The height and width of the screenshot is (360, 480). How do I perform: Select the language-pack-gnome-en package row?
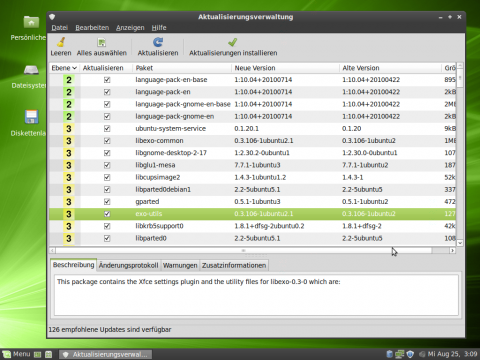pyautogui.click(x=252, y=116)
